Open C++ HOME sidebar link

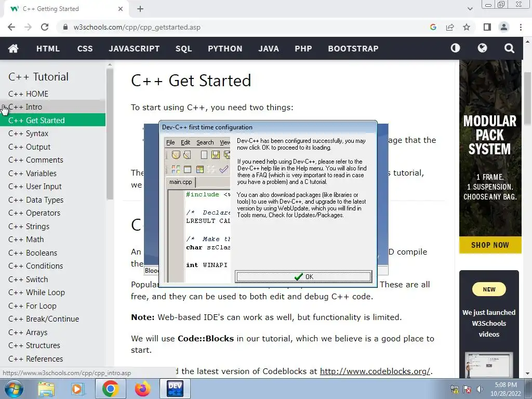52,94
